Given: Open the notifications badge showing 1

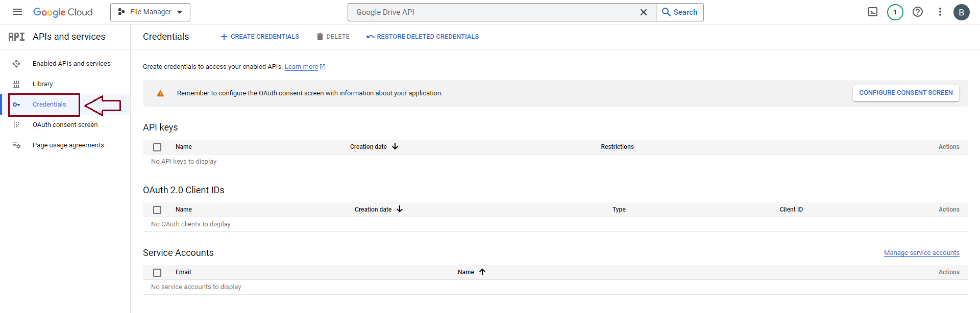Looking at the screenshot, I should coord(895,12).
